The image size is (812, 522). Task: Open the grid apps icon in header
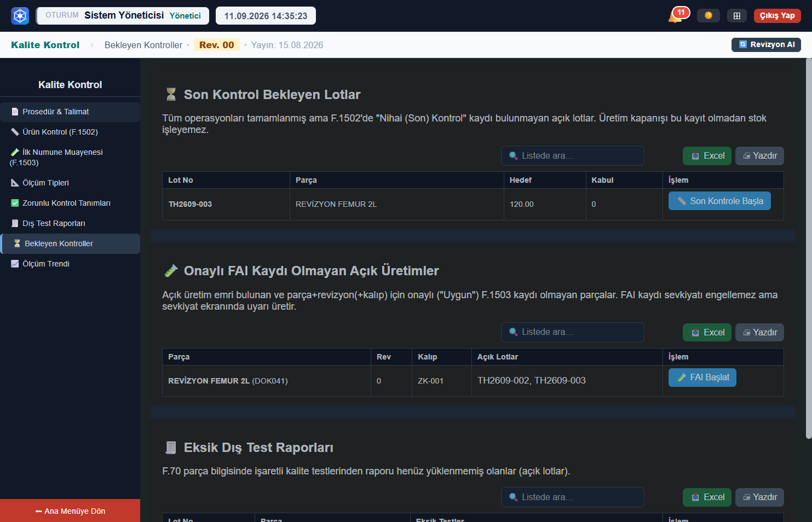click(x=736, y=15)
